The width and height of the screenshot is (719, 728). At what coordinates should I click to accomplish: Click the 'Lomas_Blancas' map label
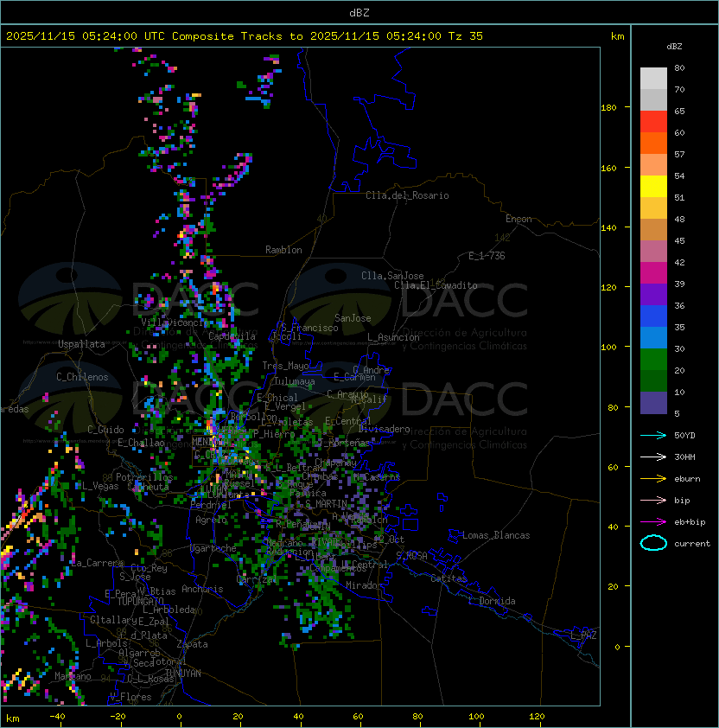click(x=496, y=535)
